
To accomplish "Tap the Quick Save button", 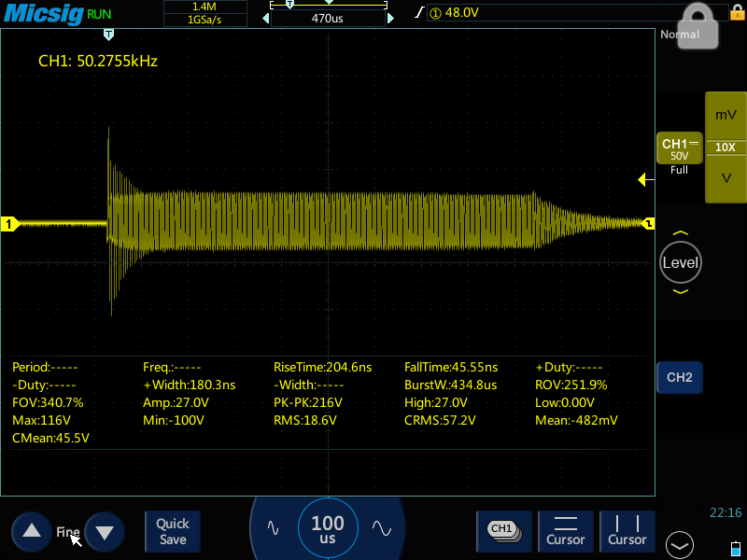I will click(x=173, y=531).
